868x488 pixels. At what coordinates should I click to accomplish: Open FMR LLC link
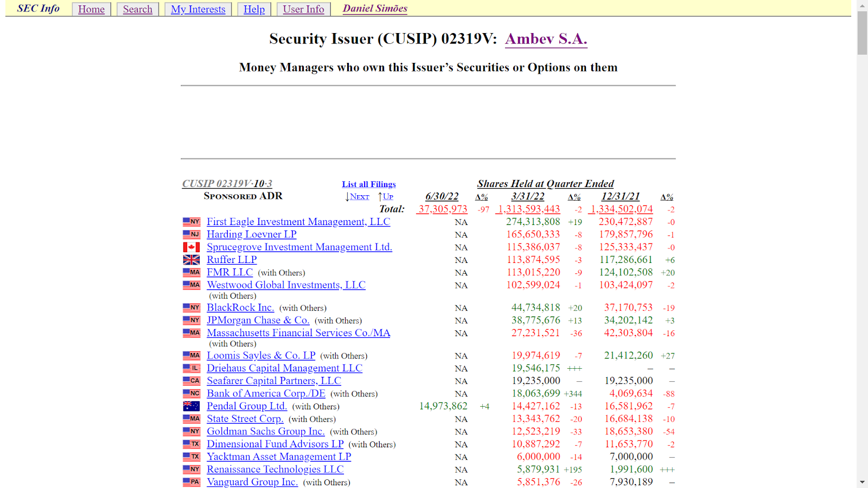click(230, 272)
